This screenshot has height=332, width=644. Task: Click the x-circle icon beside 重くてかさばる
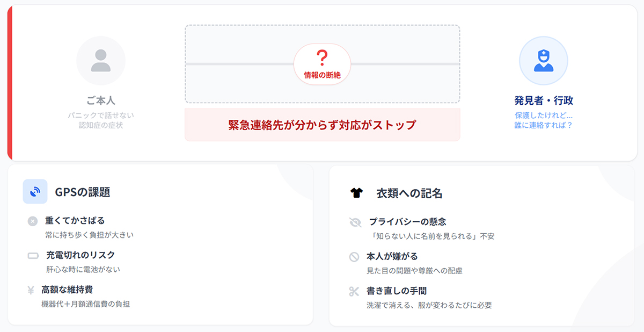click(33, 221)
